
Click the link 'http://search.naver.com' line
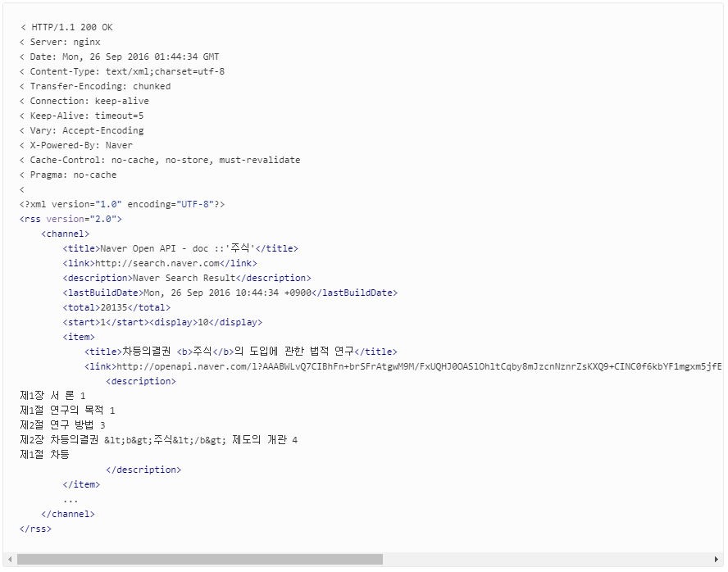160,264
